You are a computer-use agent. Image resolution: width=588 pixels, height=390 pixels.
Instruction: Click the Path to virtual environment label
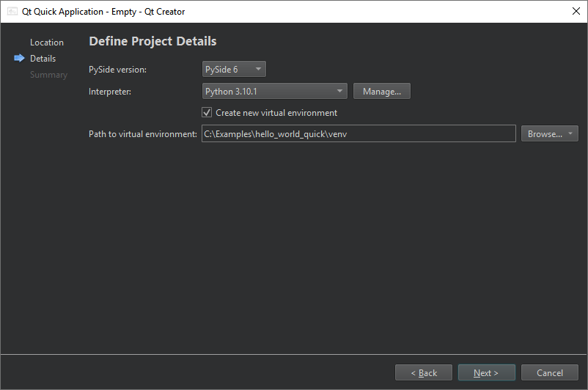tap(143, 134)
